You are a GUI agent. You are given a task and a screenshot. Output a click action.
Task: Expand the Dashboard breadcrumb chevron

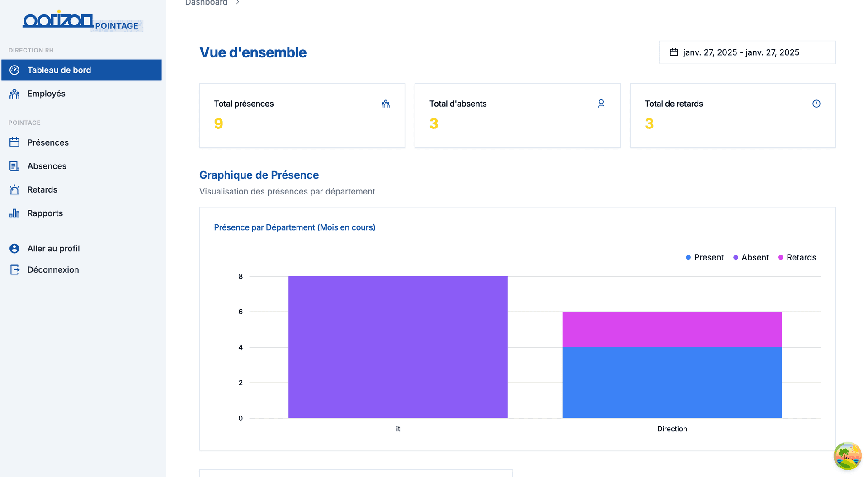coord(237,2)
